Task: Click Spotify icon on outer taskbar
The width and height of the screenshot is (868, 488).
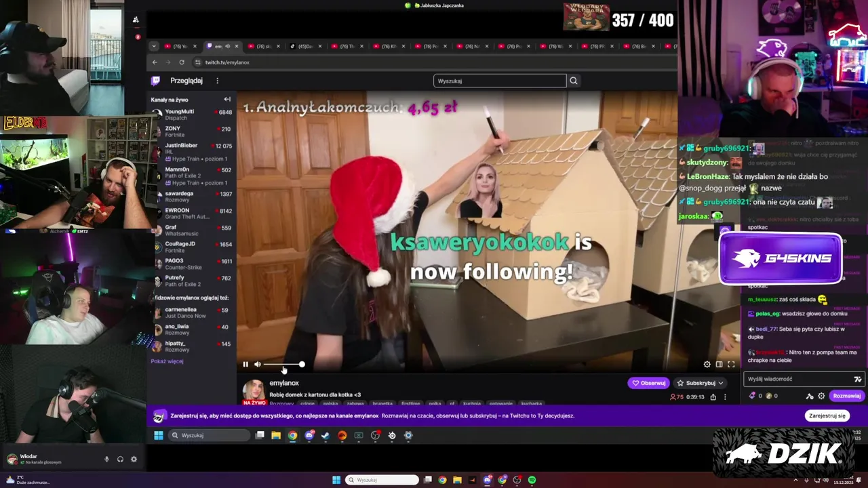Action: coord(532,480)
